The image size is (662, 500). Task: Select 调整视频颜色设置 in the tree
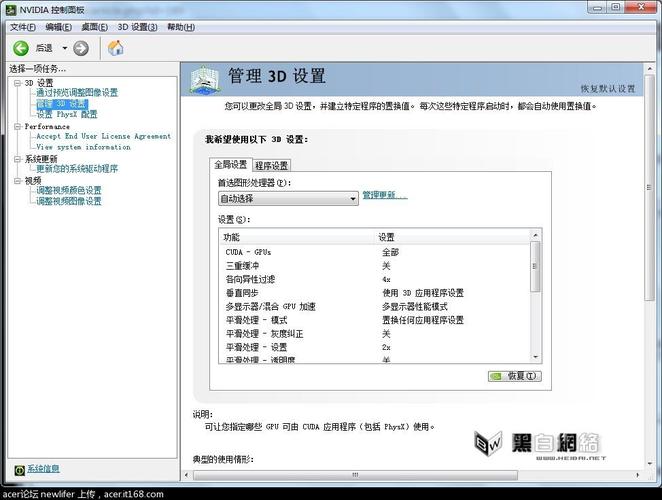pyautogui.click(x=69, y=190)
